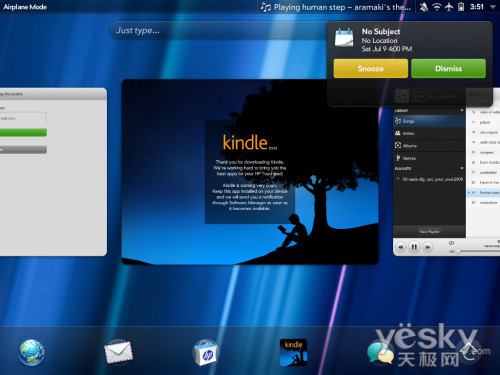Tap the Wi-Fi signal icon in status bar
This screenshot has width=500, height=375.
coord(436,7)
